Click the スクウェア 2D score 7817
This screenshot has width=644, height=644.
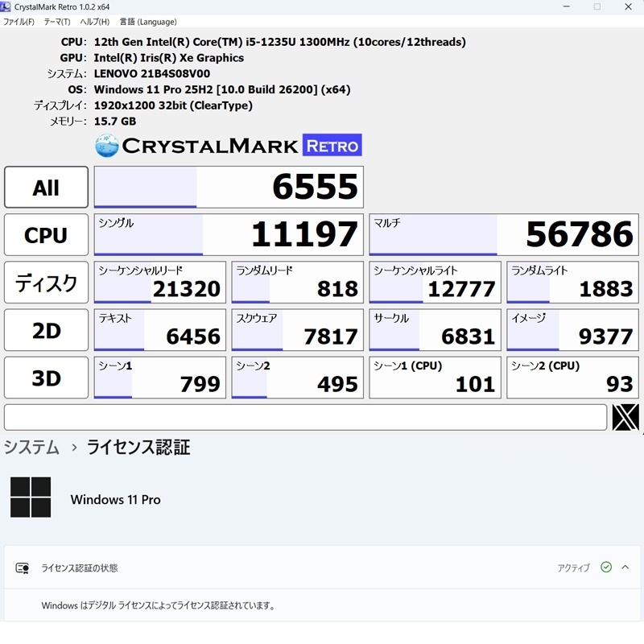click(298, 330)
